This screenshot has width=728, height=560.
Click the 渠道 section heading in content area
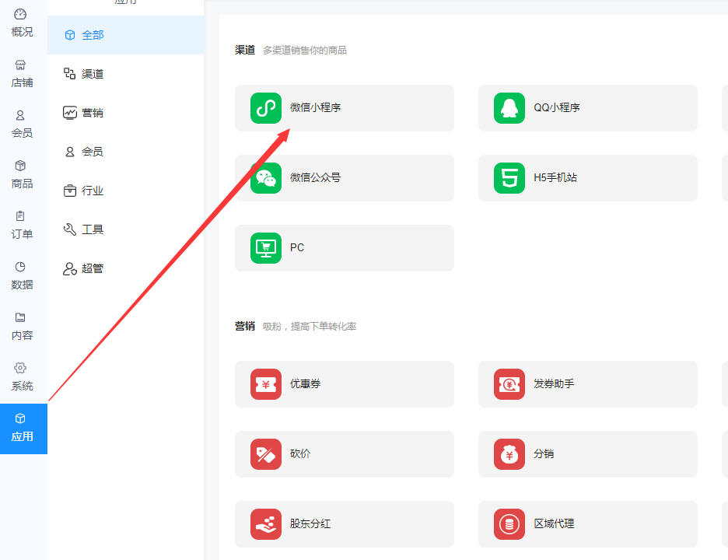coord(245,50)
